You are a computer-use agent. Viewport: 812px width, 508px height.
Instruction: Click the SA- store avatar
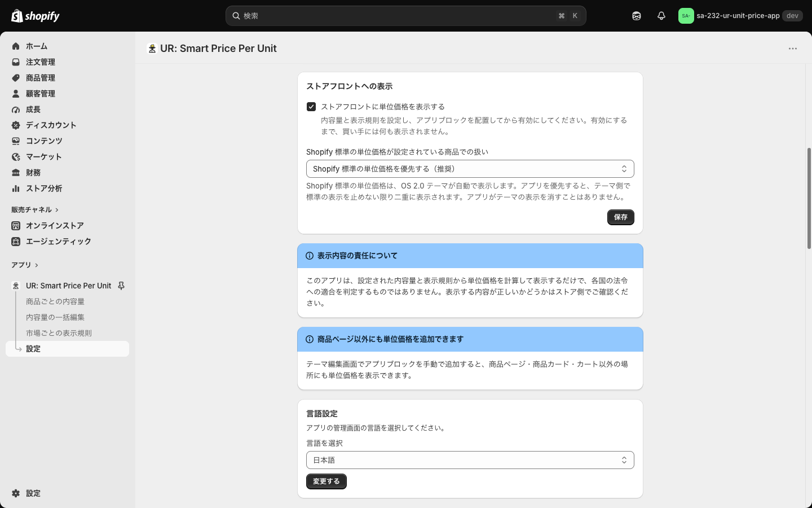pos(686,16)
